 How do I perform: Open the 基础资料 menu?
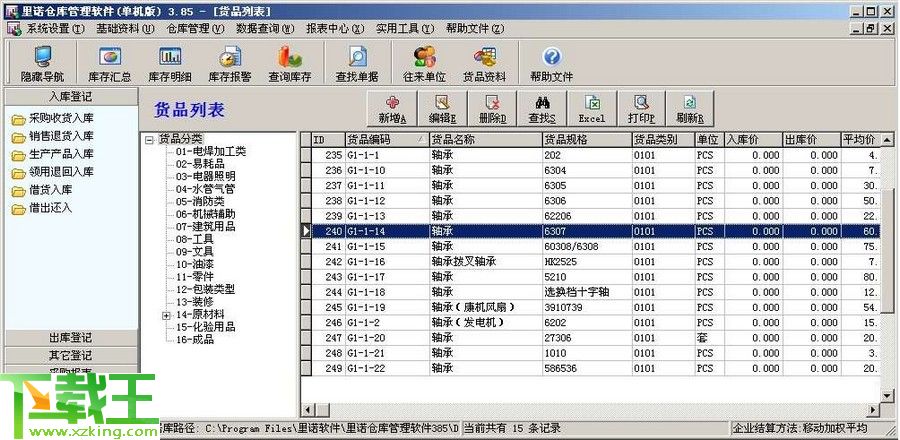[x=125, y=28]
